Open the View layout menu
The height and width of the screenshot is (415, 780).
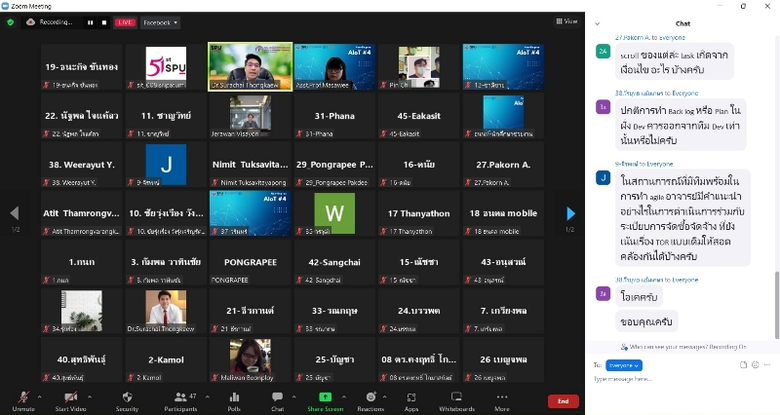coord(570,21)
